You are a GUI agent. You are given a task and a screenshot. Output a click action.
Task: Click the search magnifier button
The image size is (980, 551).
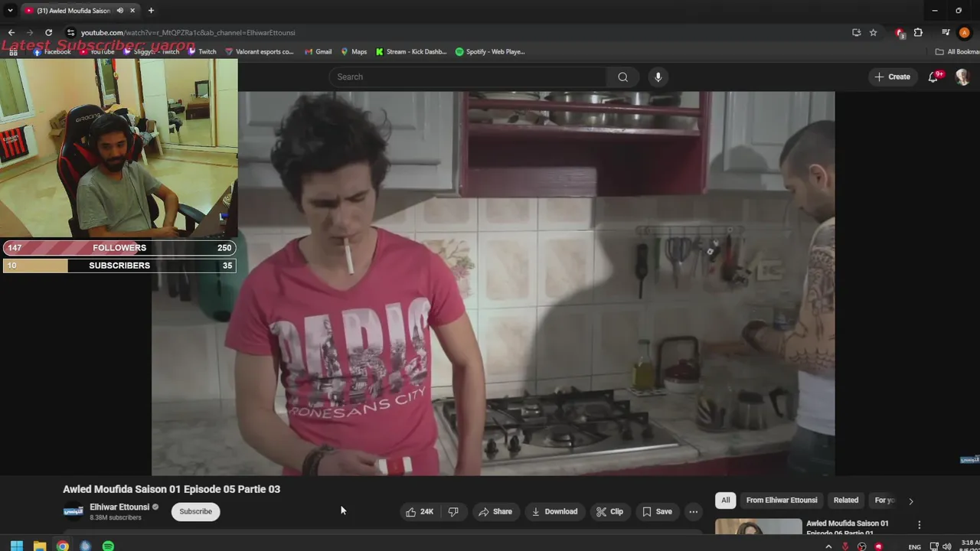622,77
